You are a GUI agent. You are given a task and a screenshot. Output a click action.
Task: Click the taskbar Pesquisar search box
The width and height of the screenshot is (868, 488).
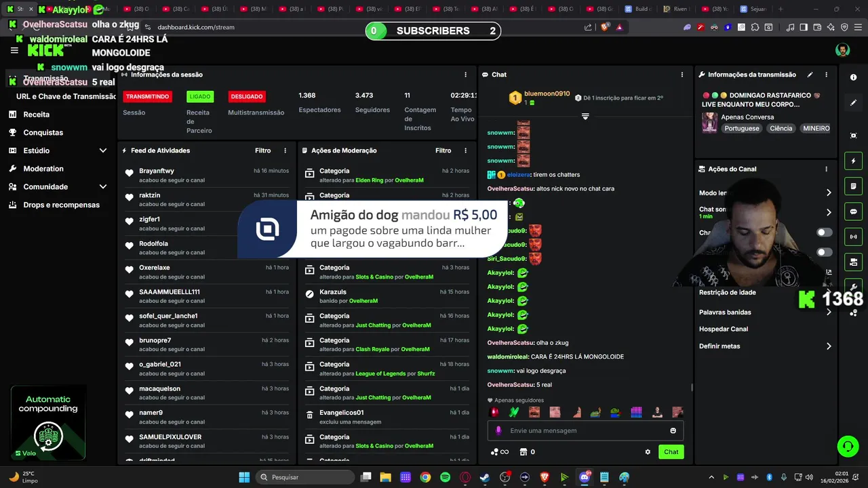(304, 477)
